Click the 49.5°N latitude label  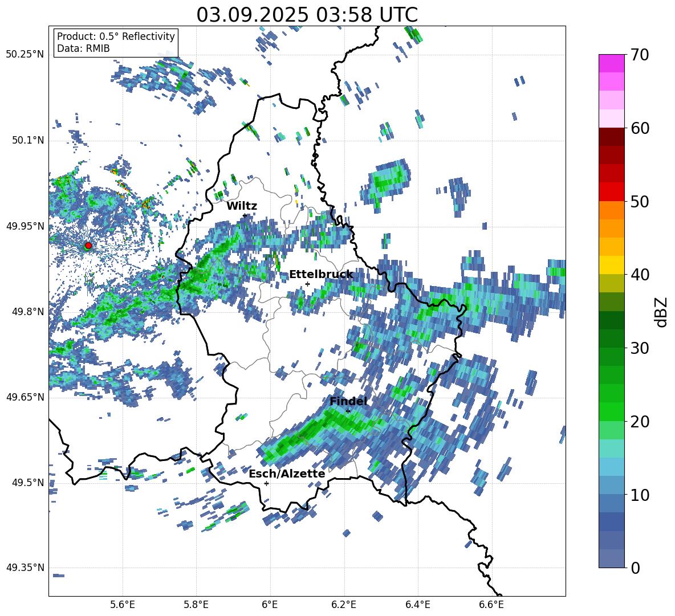(x=27, y=482)
